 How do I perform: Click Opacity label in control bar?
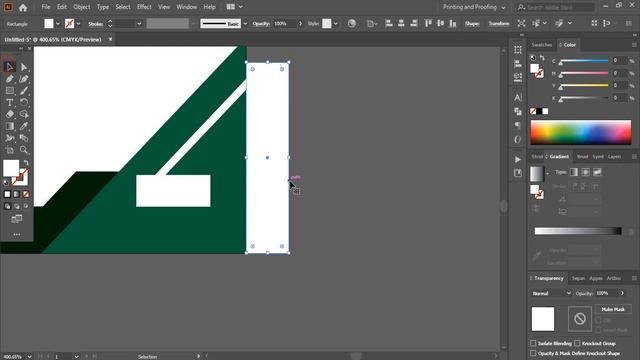click(261, 24)
